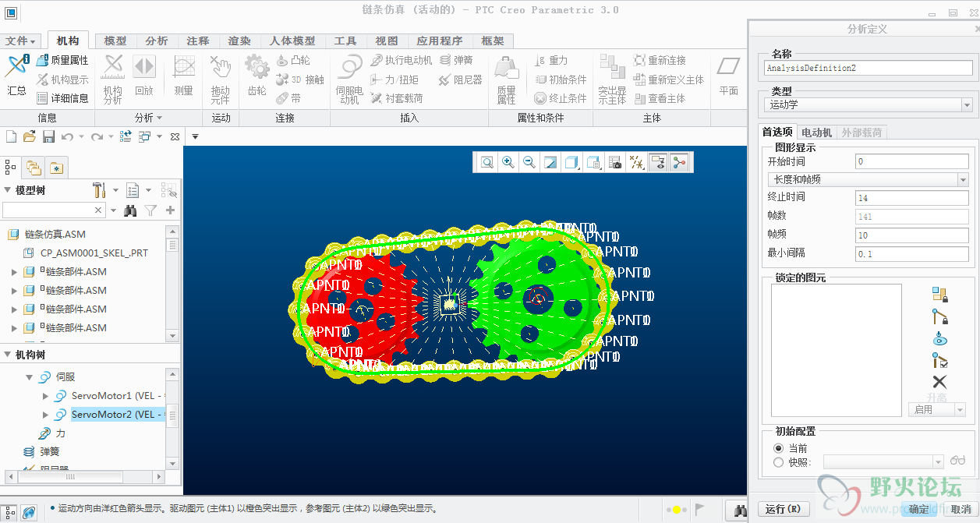Click the 帧频 input field
This screenshot has height=523, width=980.
[911, 235]
